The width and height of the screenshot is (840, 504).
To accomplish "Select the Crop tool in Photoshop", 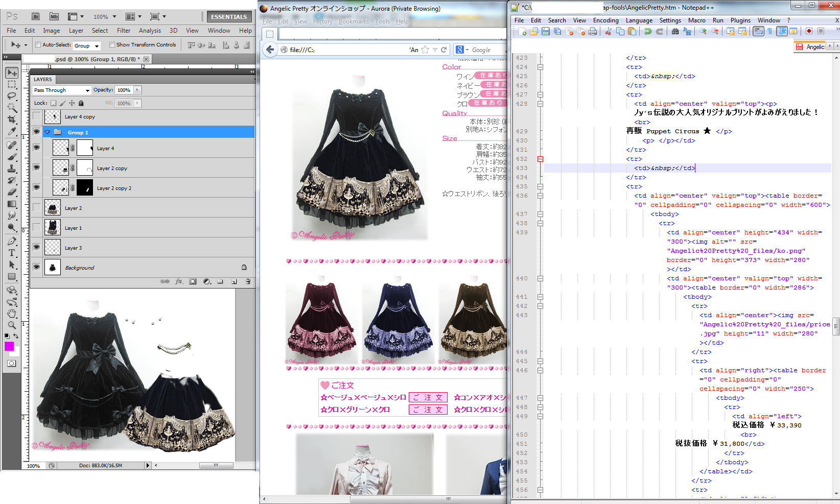I will click(12, 119).
